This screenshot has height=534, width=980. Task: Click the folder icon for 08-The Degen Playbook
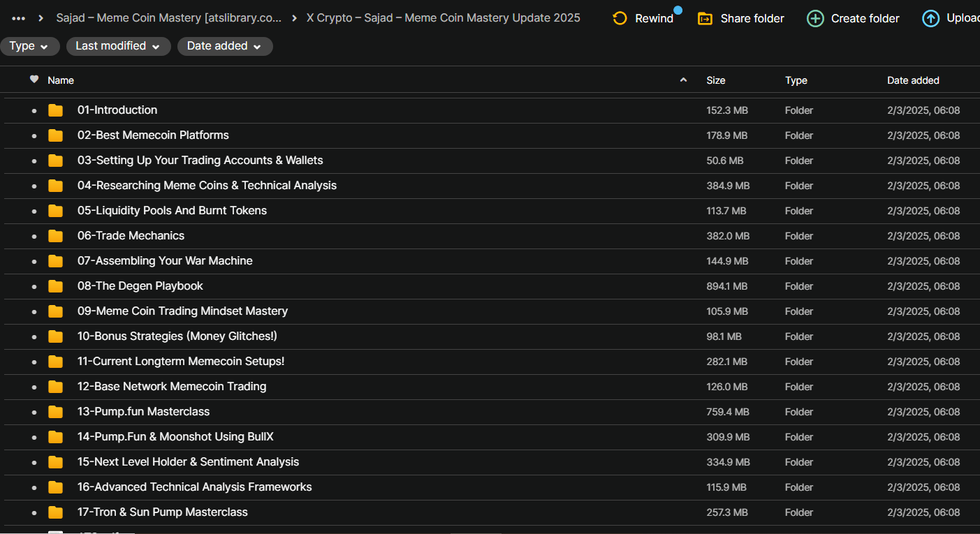click(56, 286)
